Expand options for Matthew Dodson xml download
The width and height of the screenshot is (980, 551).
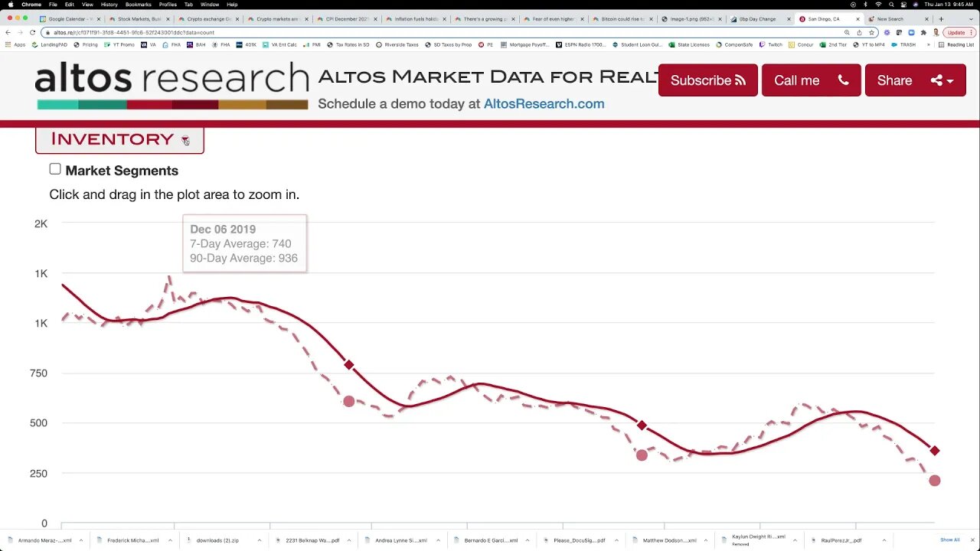point(704,540)
